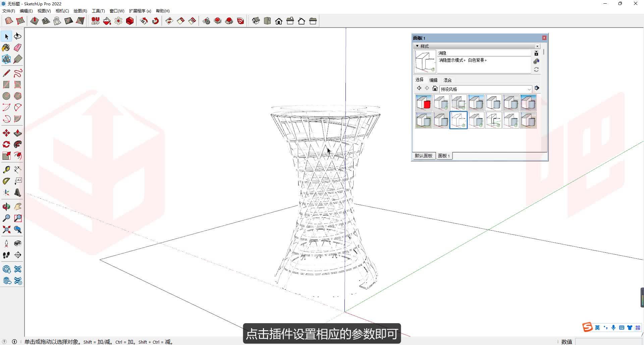Select the Orbit camera tool
The image size is (644, 345).
(x=6, y=206)
